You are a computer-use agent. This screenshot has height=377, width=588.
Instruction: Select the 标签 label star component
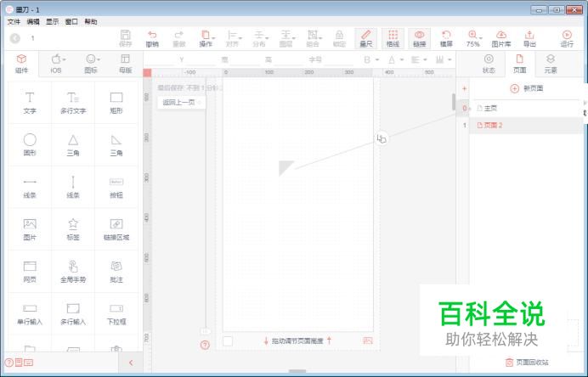[x=73, y=229]
